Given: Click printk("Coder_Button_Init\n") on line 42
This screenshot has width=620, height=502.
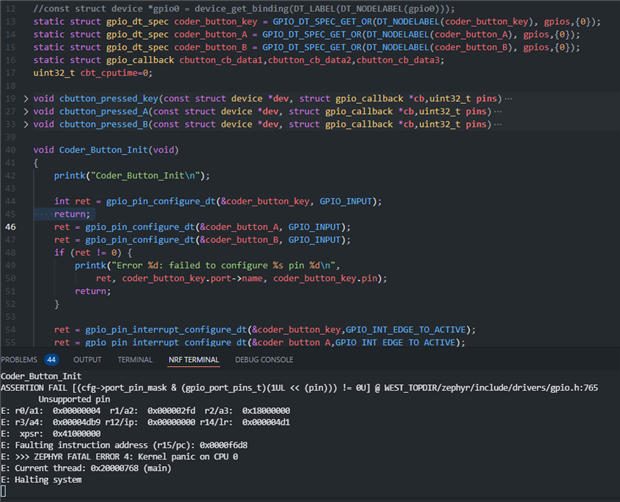Looking at the screenshot, I should [x=132, y=176].
